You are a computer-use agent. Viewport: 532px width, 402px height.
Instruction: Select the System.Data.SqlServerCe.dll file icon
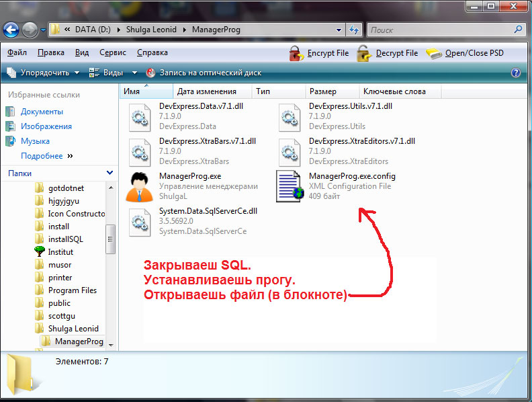tap(140, 223)
